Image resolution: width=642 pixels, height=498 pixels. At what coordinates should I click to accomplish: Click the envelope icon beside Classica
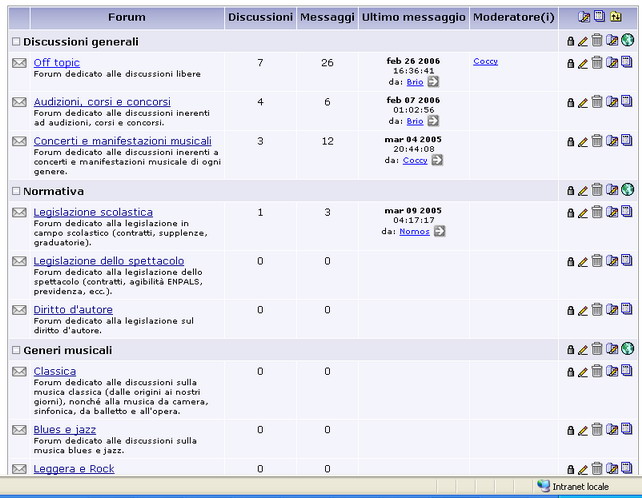pos(19,372)
